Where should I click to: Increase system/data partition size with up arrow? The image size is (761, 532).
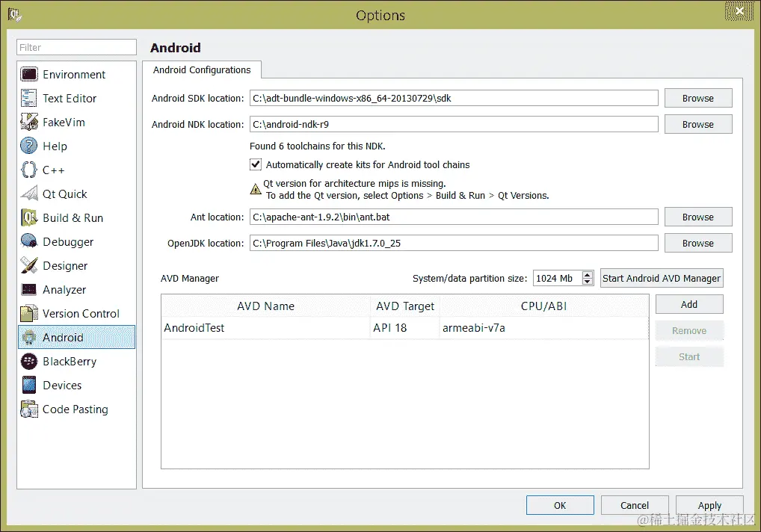[x=588, y=273]
